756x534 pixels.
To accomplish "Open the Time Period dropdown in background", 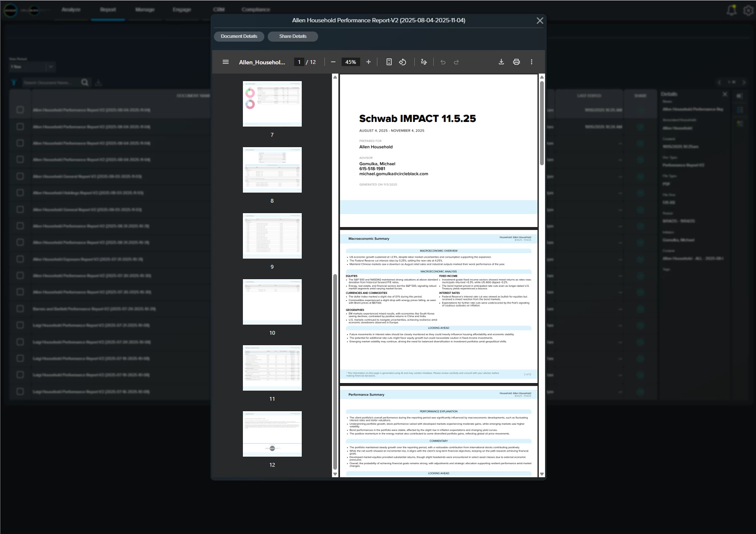I will (32, 67).
